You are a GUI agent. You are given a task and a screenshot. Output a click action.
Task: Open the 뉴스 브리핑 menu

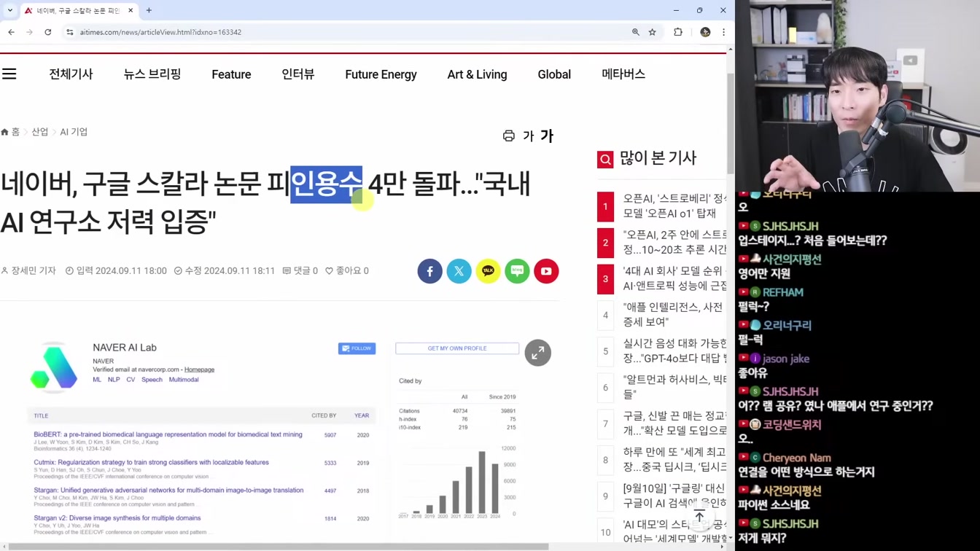coord(152,74)
